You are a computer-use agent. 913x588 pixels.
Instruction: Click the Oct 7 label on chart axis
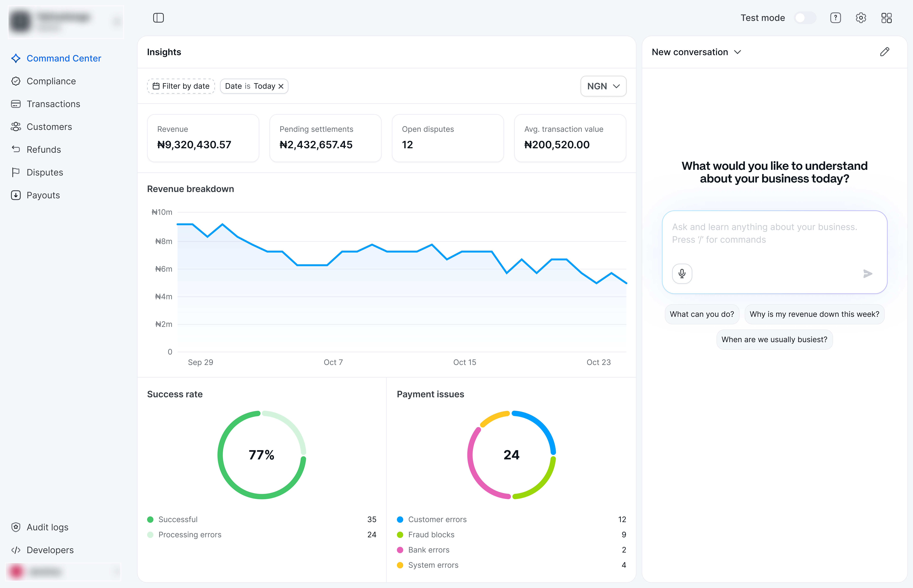click(x=333, y=362)
